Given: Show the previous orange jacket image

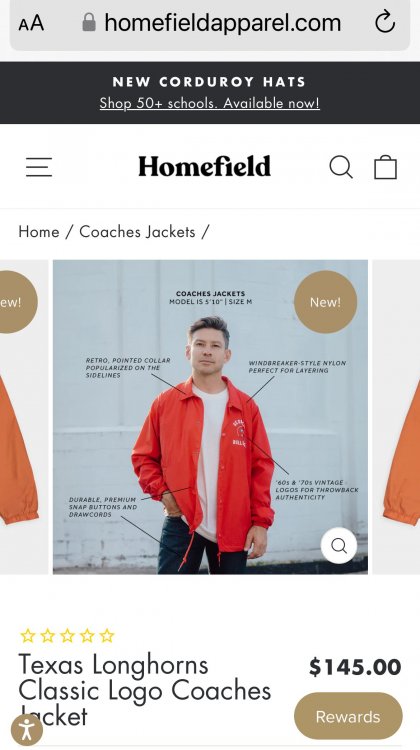Looking at the screenshot, I should [24, 417].
